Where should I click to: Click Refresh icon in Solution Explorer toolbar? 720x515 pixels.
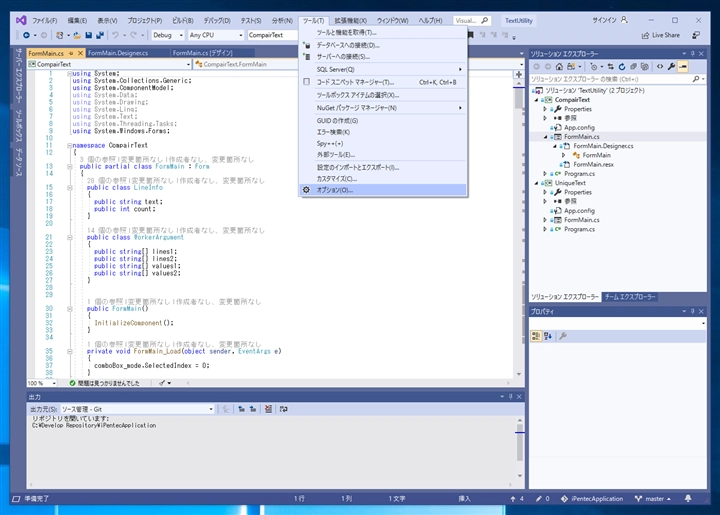(x=622, y=67)
